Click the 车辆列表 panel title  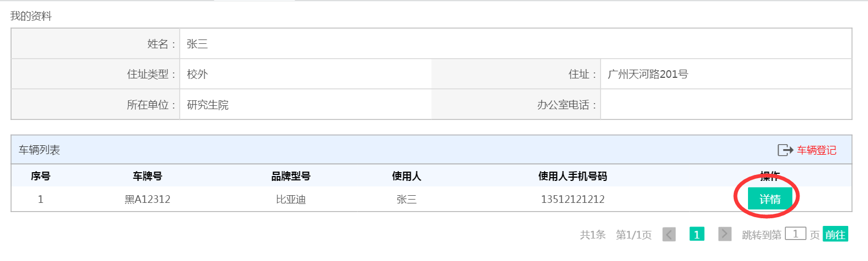[x=39, y=150]
